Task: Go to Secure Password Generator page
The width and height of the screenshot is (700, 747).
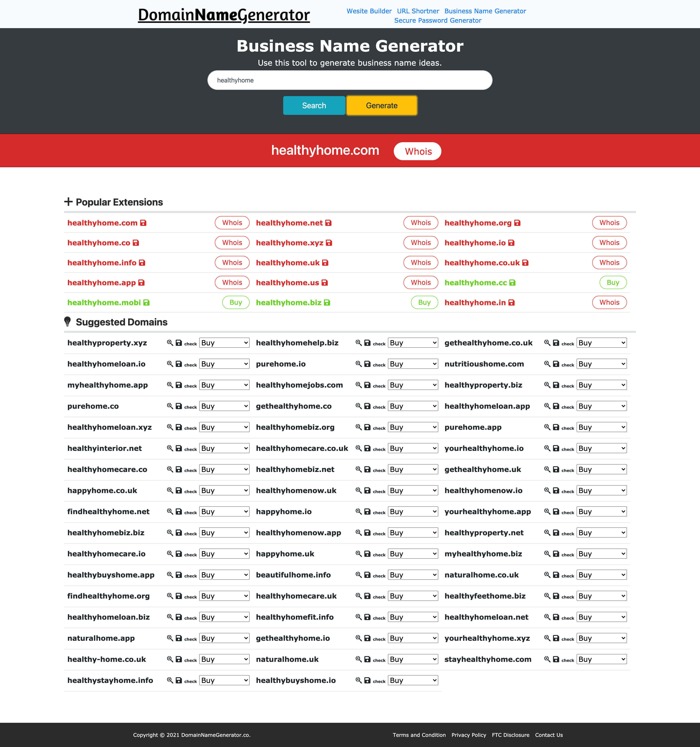Action: pos(437,20)
